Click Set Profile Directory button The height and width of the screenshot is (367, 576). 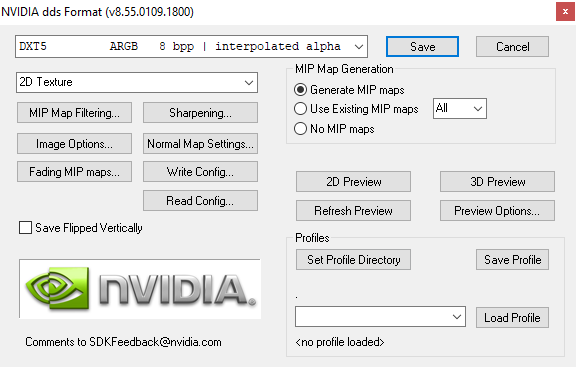(x=353, y=260)
